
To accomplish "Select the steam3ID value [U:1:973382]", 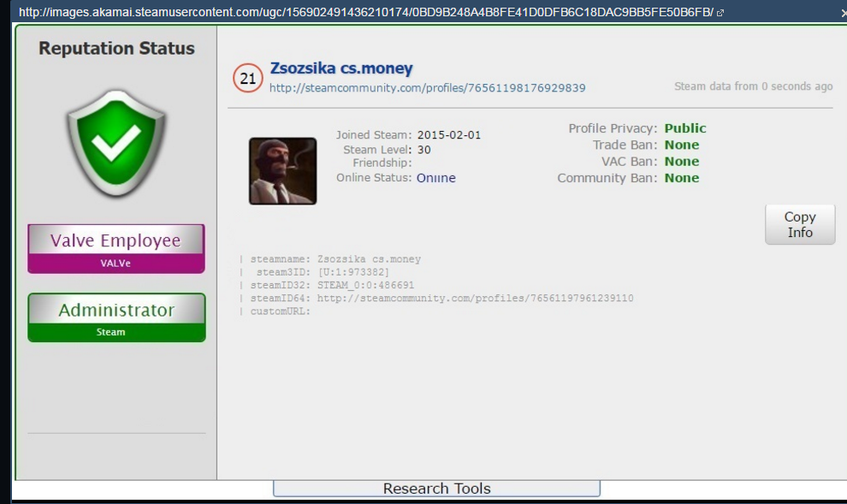I will tap(353, 272).
